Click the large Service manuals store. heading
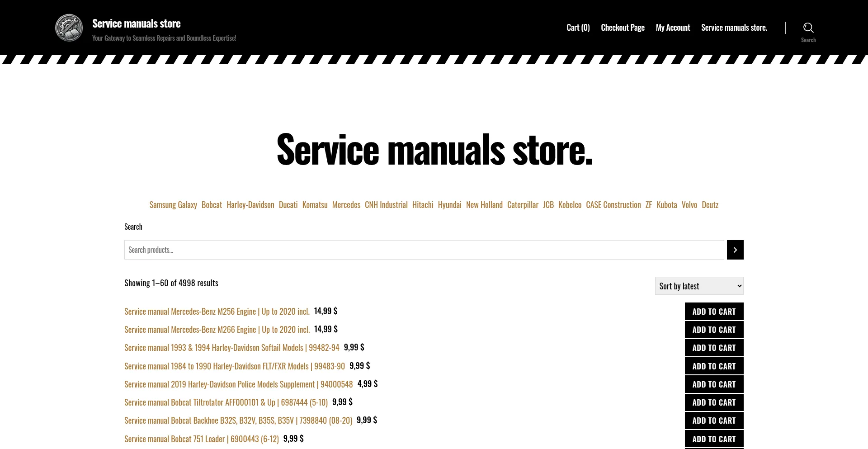868x449 pixels. pos(434,149)
